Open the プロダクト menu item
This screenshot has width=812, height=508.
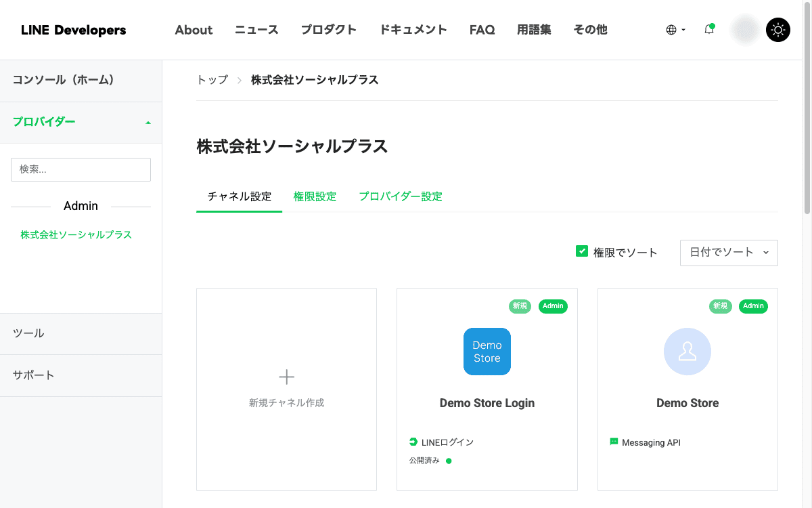329,30
